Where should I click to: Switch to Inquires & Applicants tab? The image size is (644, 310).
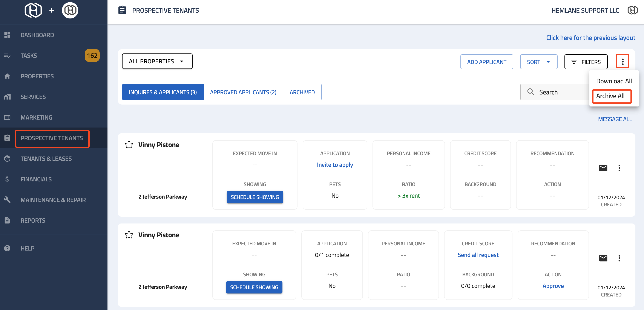pos(163,92)
